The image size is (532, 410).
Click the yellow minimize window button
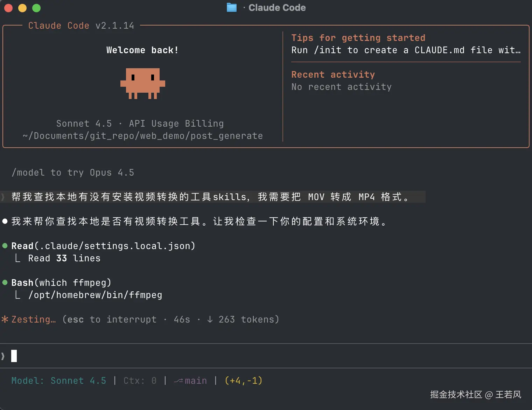click(x=22, y=8)
